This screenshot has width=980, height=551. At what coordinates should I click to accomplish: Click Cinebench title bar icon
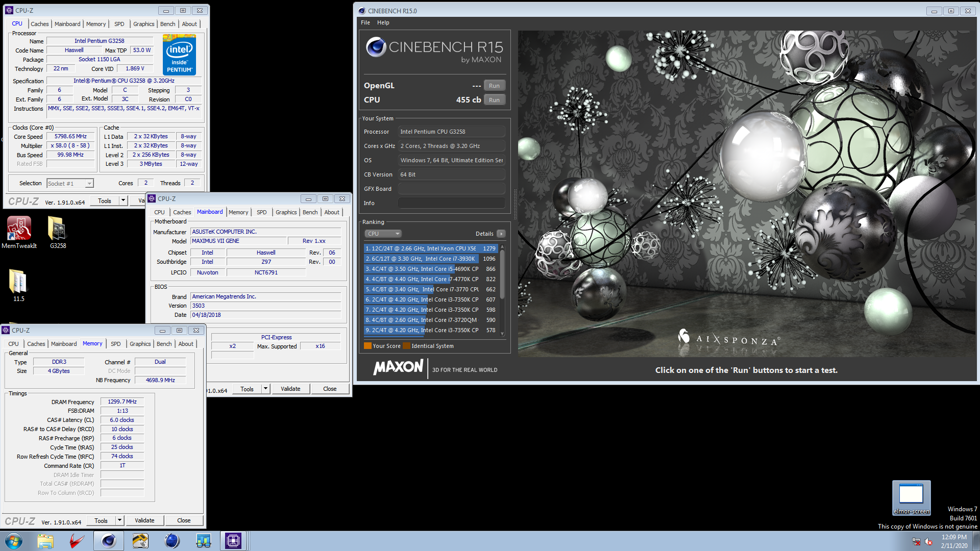362,11
